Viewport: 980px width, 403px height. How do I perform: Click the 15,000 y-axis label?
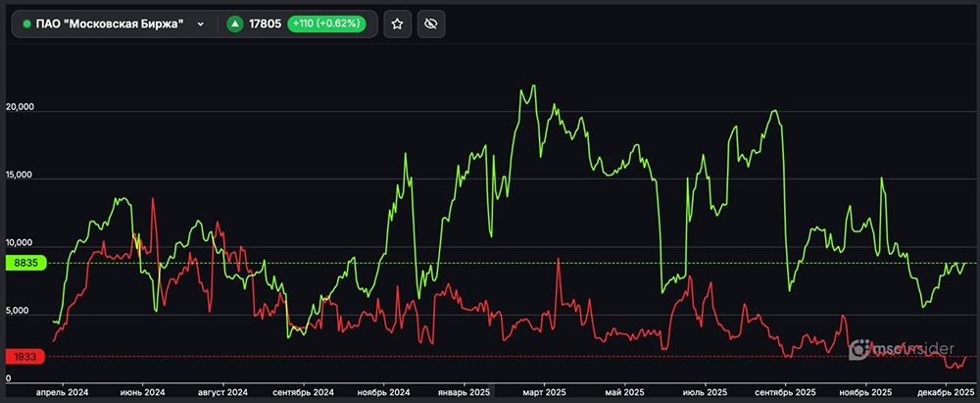20,176
